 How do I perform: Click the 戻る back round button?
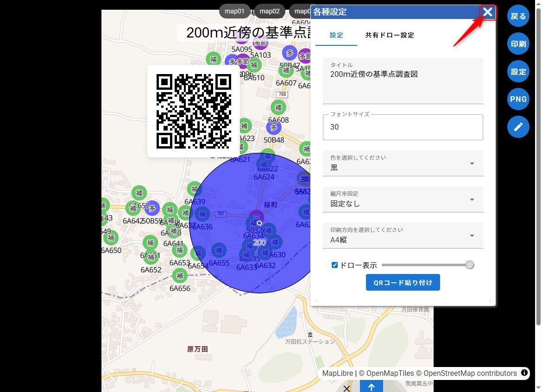518,16
